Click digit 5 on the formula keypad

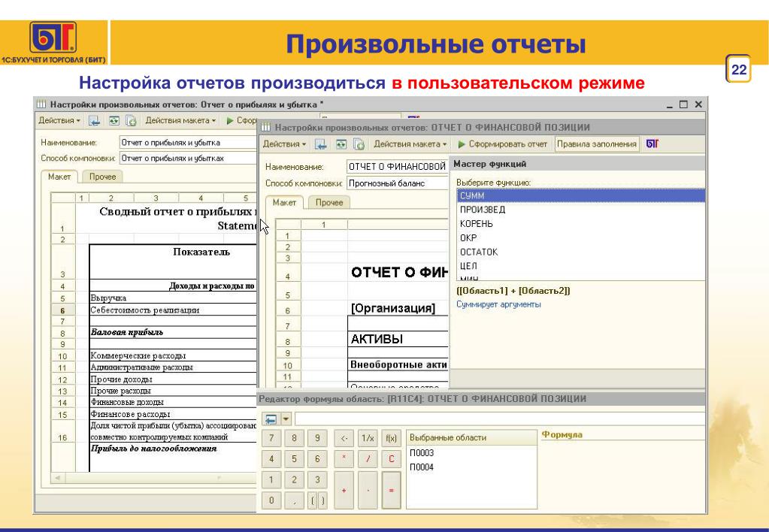coord(294,459)
